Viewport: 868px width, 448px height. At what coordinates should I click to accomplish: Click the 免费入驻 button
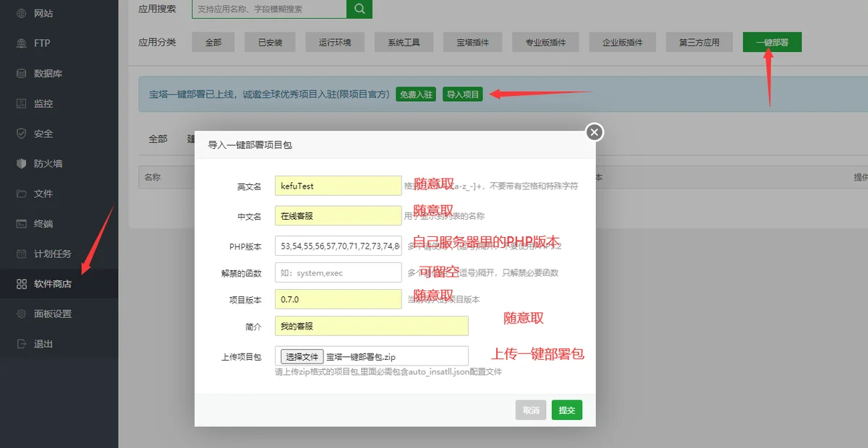coord(416,94)
